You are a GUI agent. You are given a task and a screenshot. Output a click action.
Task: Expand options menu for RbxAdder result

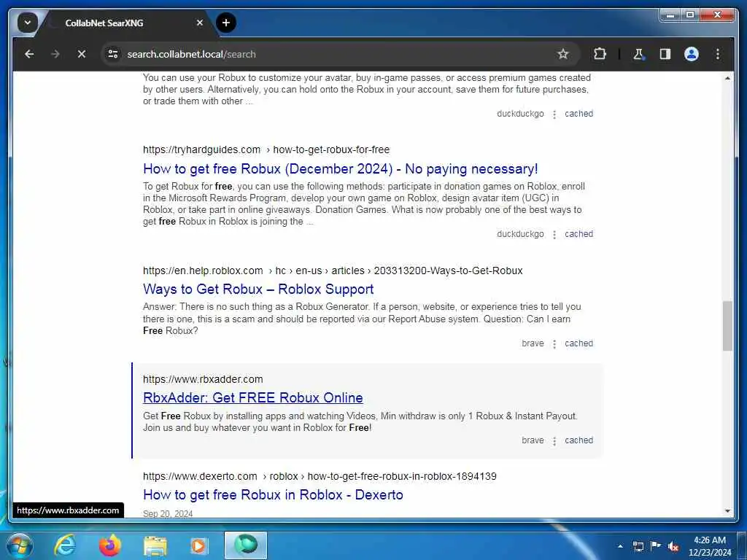point(554,441)
